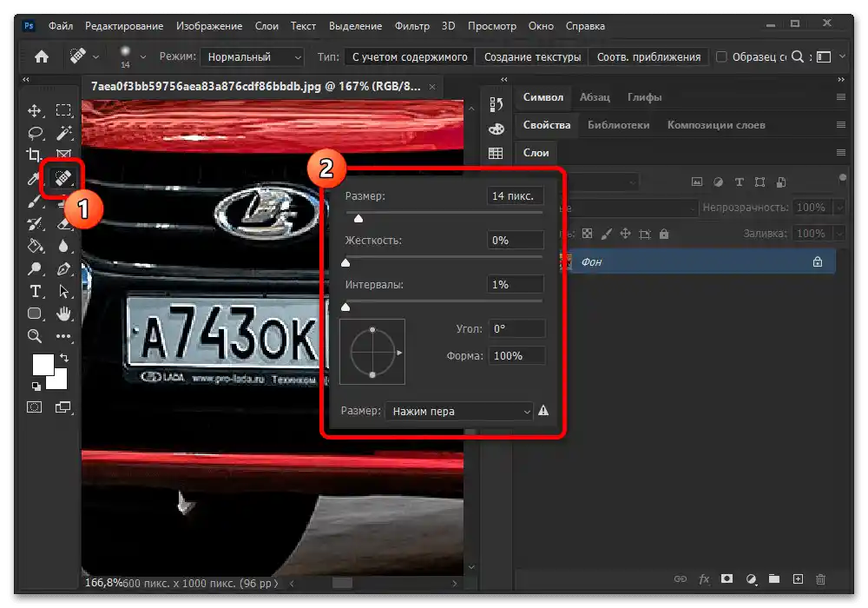Click the Zoom tool in the toolbar

click(35, 336)
